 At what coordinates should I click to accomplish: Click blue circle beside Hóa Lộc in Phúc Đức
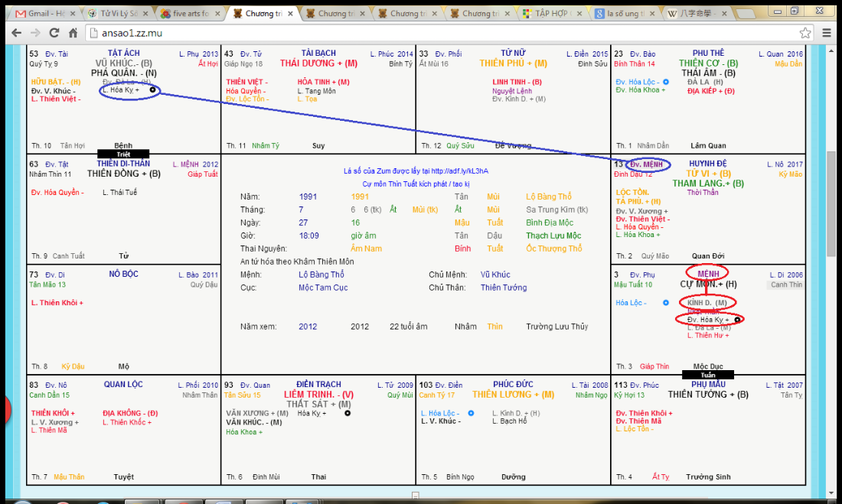(x=471, y=413)
